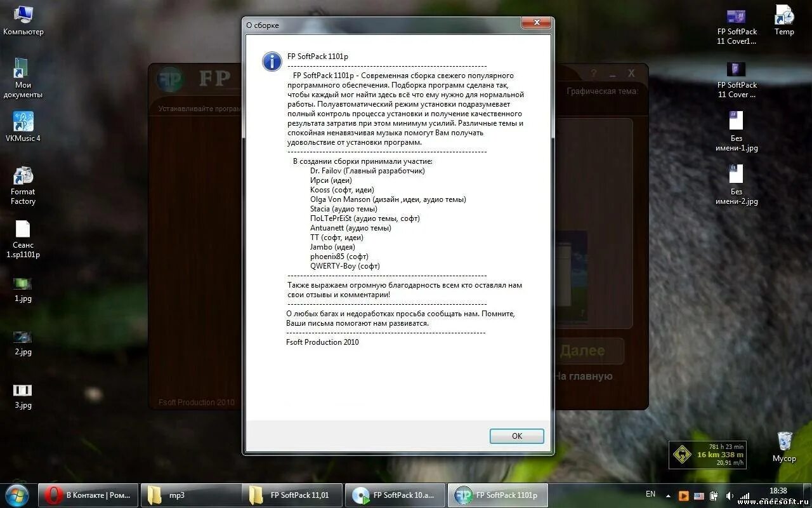Select the Без имени-1.jpg desktop file
This screenshot has height=508, width=812.
click(x=737, y=132)
